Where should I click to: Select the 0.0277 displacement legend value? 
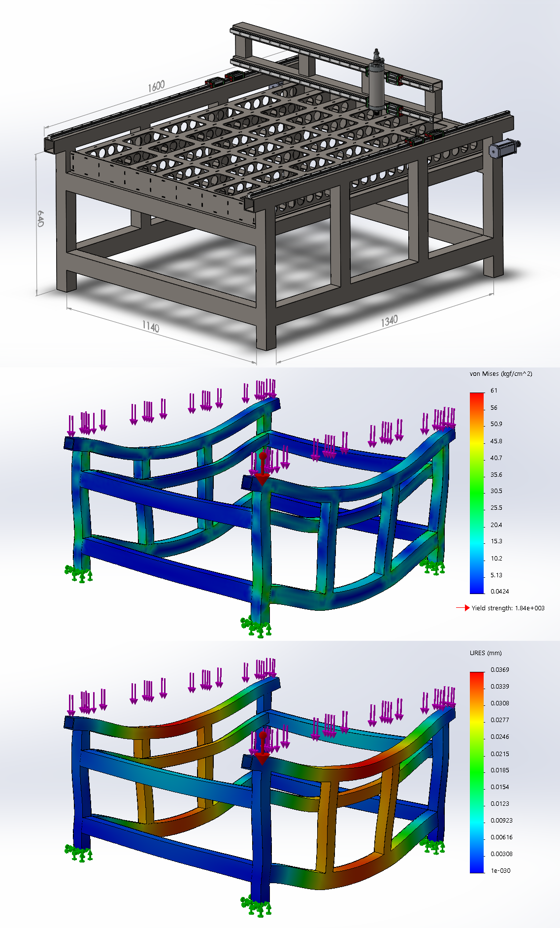point(500,720)
